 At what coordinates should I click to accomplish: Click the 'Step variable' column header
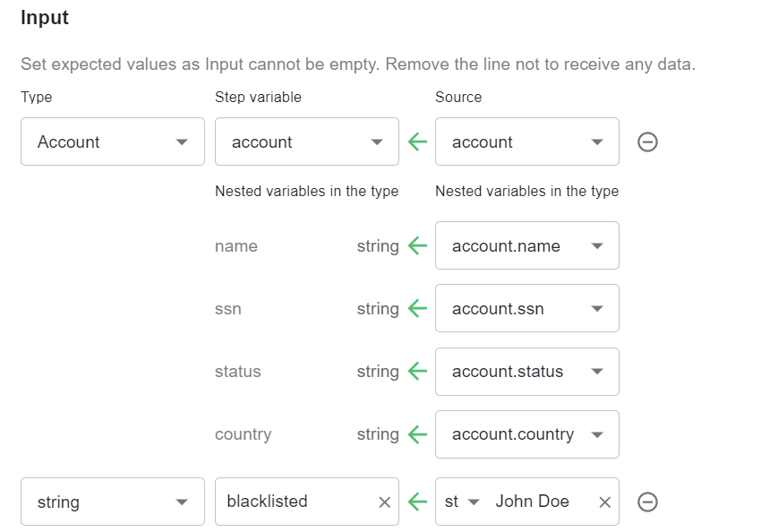(x=258, y=97)
